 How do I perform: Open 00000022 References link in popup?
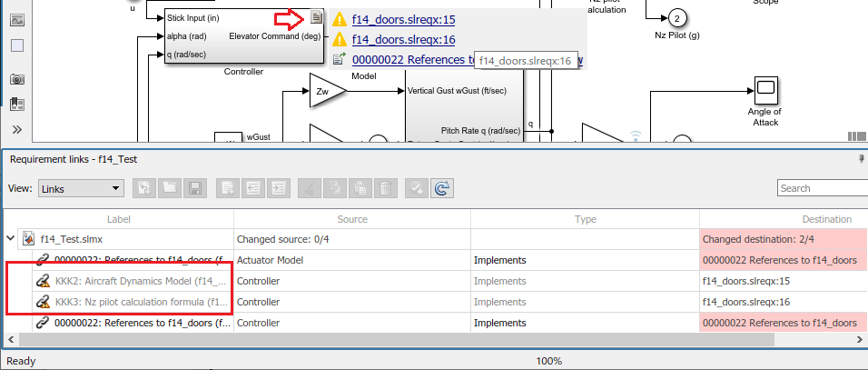tap(413, 60)
